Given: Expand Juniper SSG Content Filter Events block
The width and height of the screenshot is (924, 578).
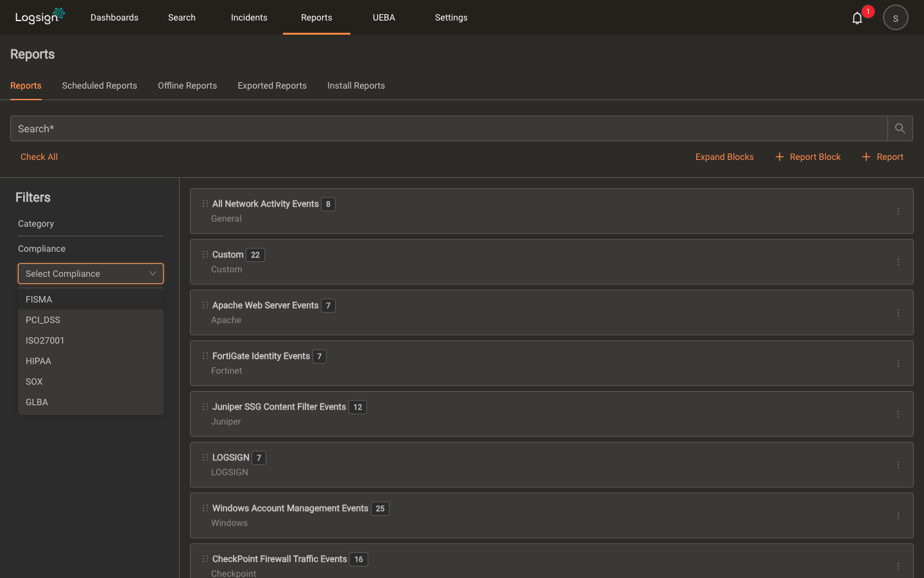Looking at the screenshot, I should tap(551, 414).
